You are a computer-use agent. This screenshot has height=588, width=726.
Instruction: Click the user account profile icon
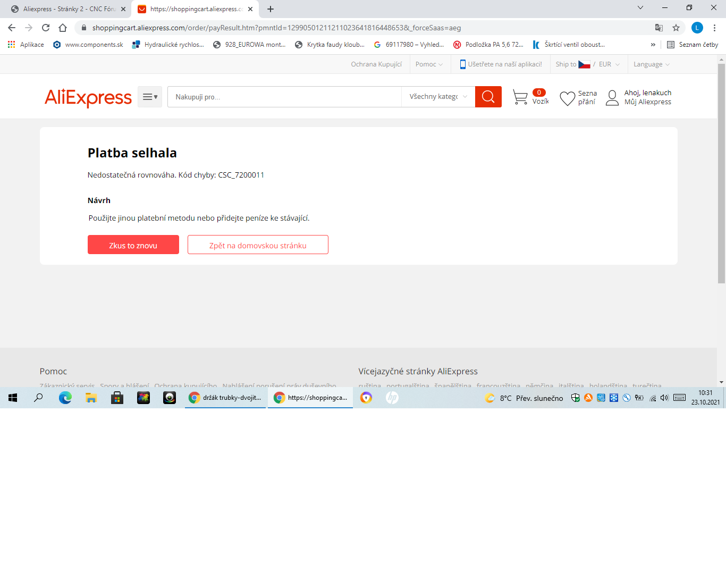[612, 97]
